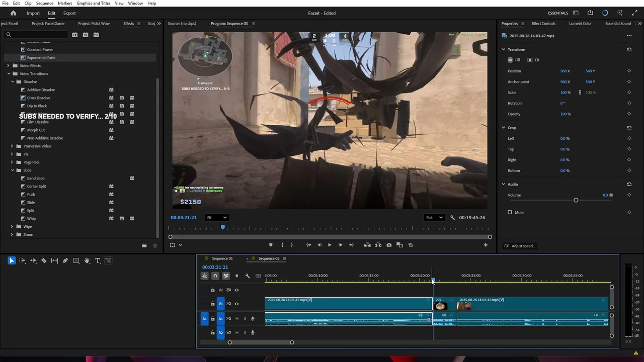
Task: Select the Hand tool
Action: click(87, 260)
